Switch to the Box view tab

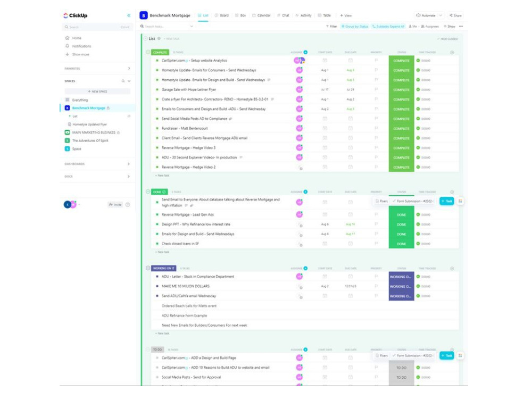(x=240, y=15)
